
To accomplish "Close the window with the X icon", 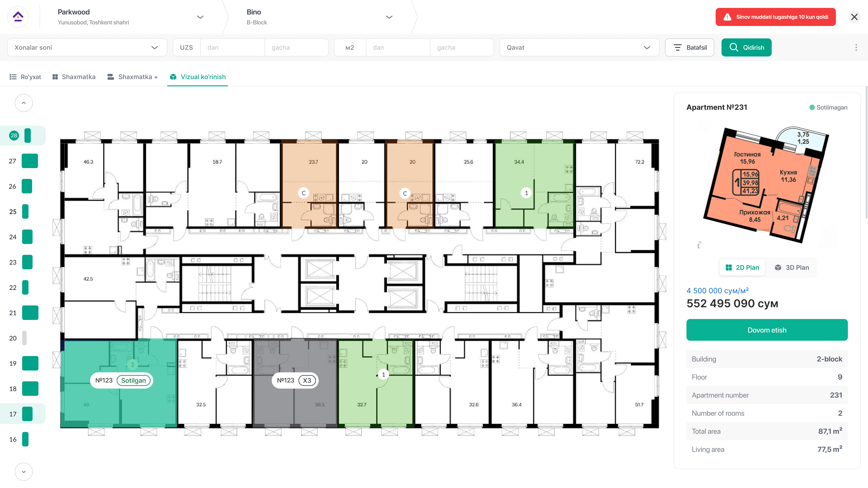I will [854, 17].
